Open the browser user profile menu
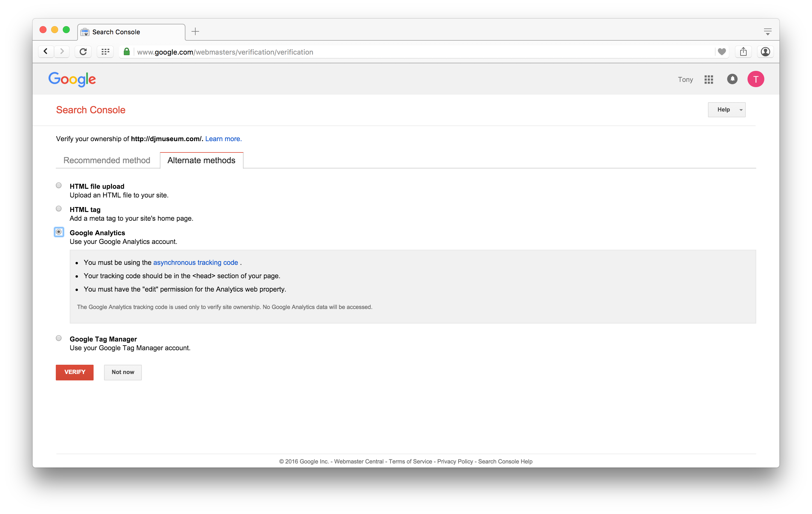 pos(765,52)
